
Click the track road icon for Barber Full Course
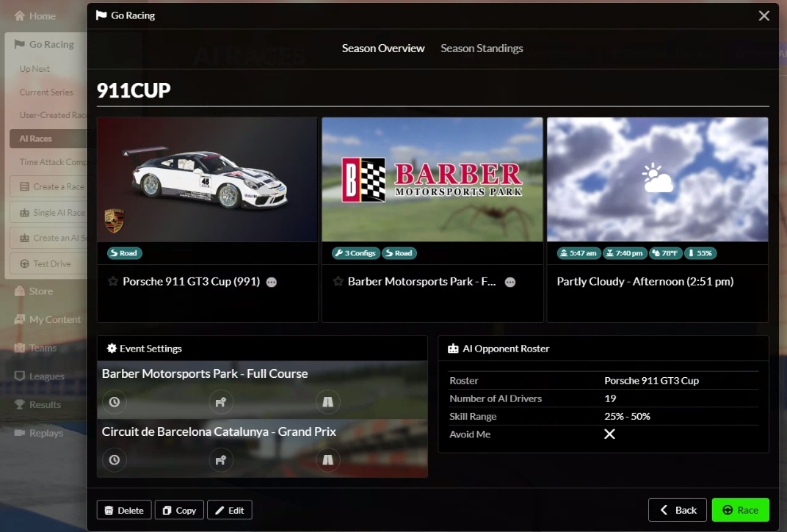[x=327, y=402]
